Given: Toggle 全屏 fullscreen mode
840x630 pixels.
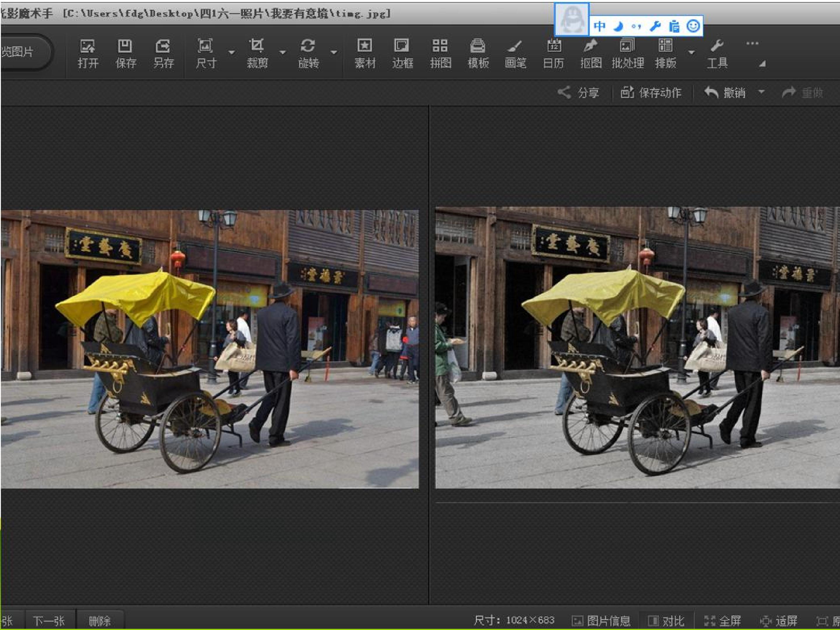Looking at the screenshot, I should pyautogui.click(x=722, y=621).
